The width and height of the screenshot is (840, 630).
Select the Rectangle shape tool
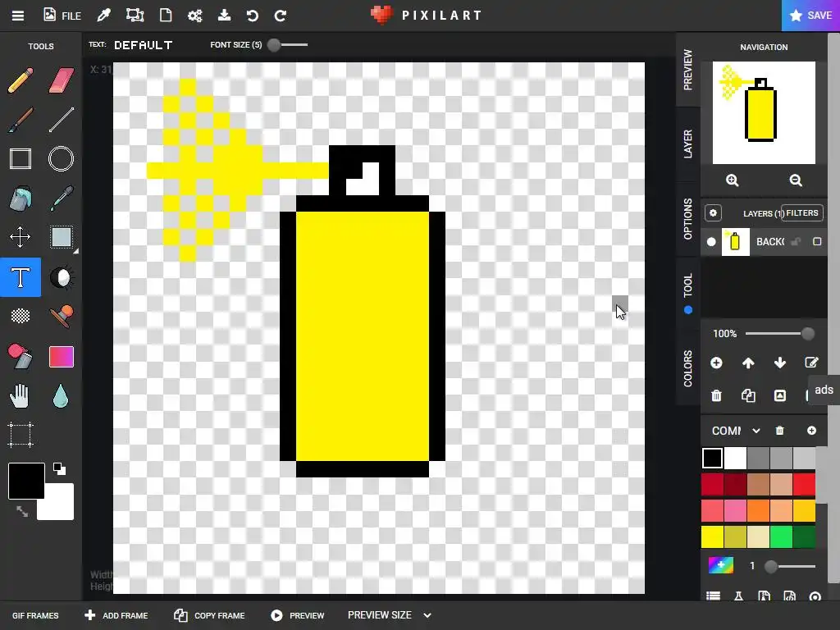21,159
